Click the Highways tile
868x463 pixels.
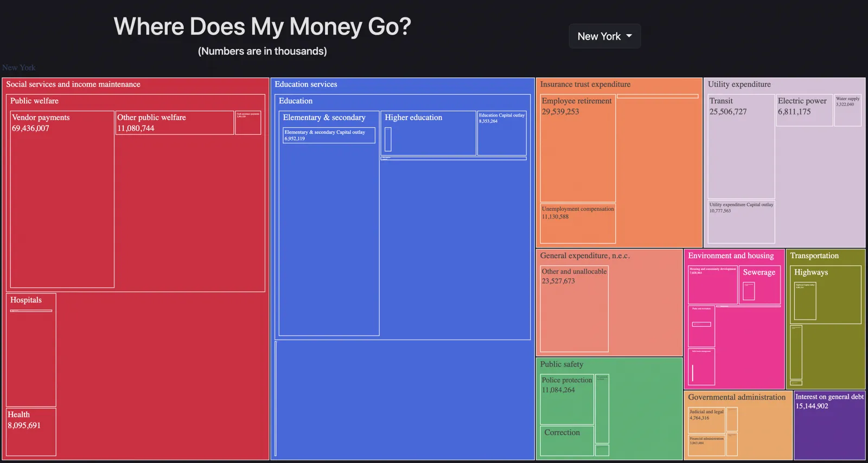[x=826, y=294]
